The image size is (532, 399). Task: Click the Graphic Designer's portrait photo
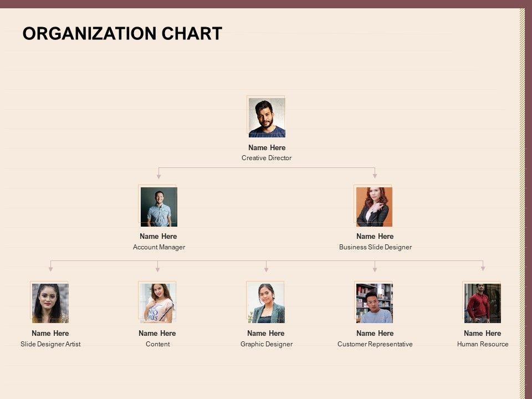coord(266,303)
